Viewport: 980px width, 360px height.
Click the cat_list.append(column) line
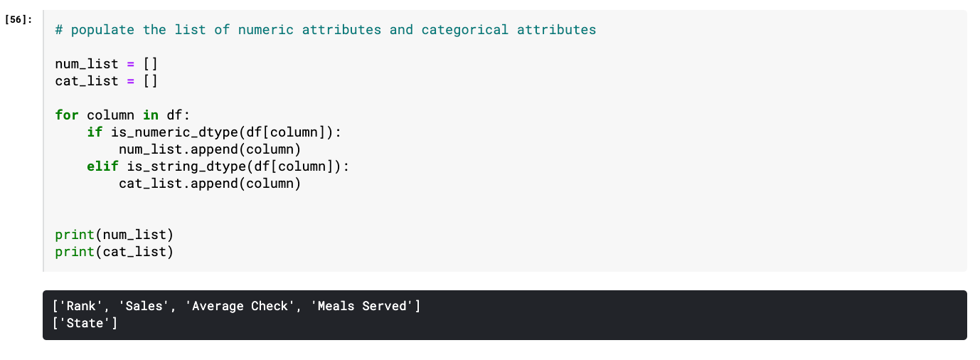210,184
